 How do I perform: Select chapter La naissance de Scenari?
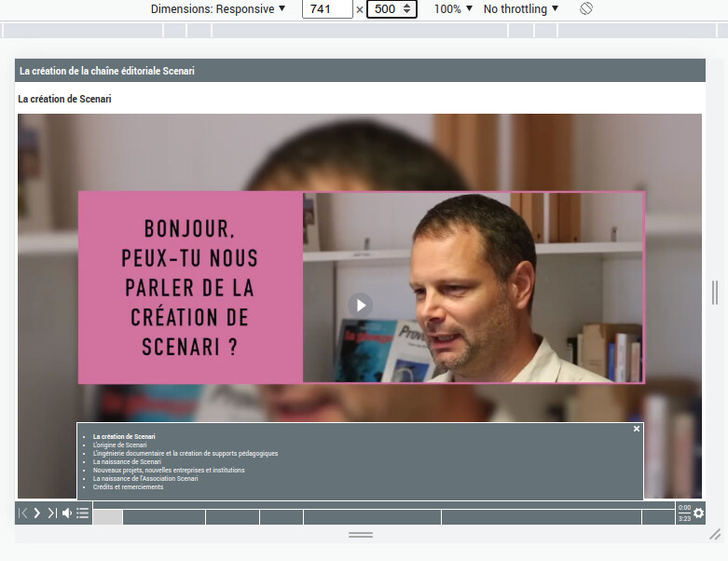coord(127,461)
